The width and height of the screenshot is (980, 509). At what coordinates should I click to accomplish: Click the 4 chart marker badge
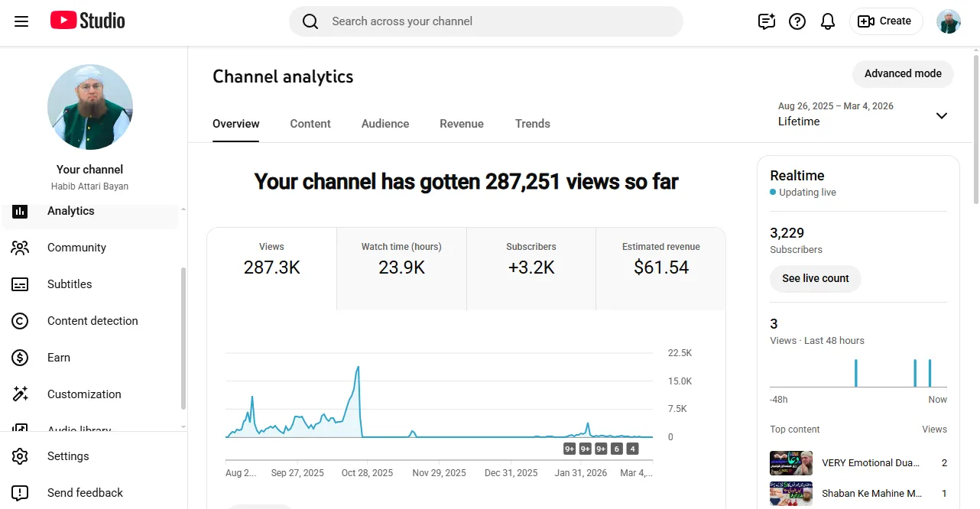pos(632,449)
